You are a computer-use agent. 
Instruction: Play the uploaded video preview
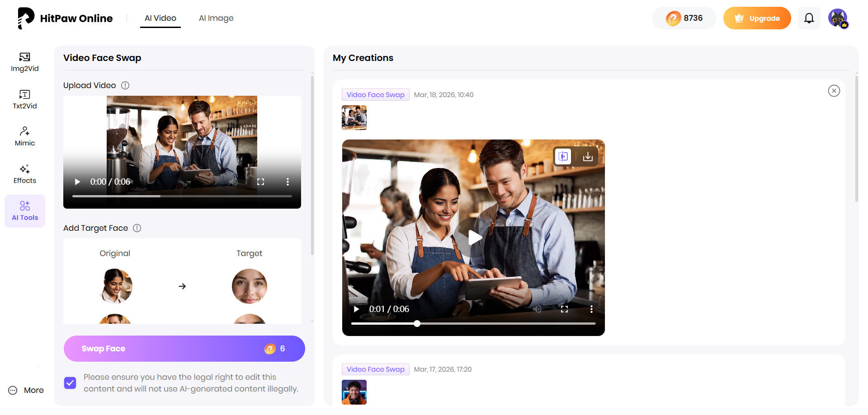(x=77, y=182)
